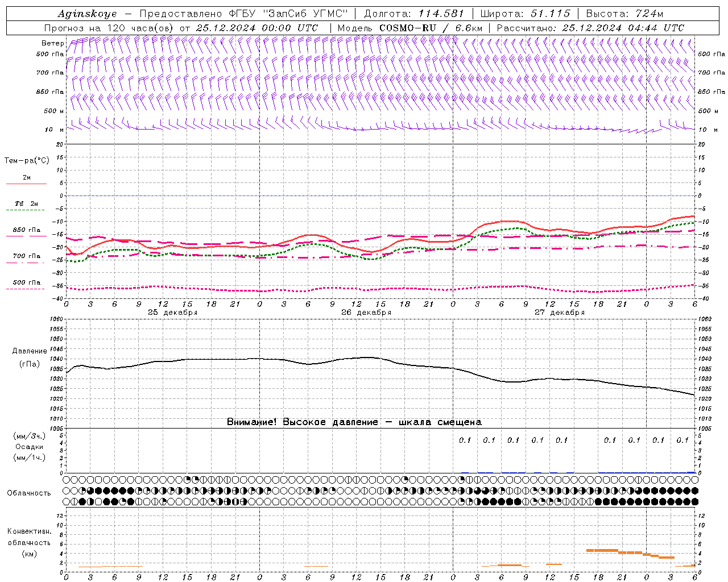Click the Ветер panel label
Viewport: 728px width, 582px height.
click(52, 43)
